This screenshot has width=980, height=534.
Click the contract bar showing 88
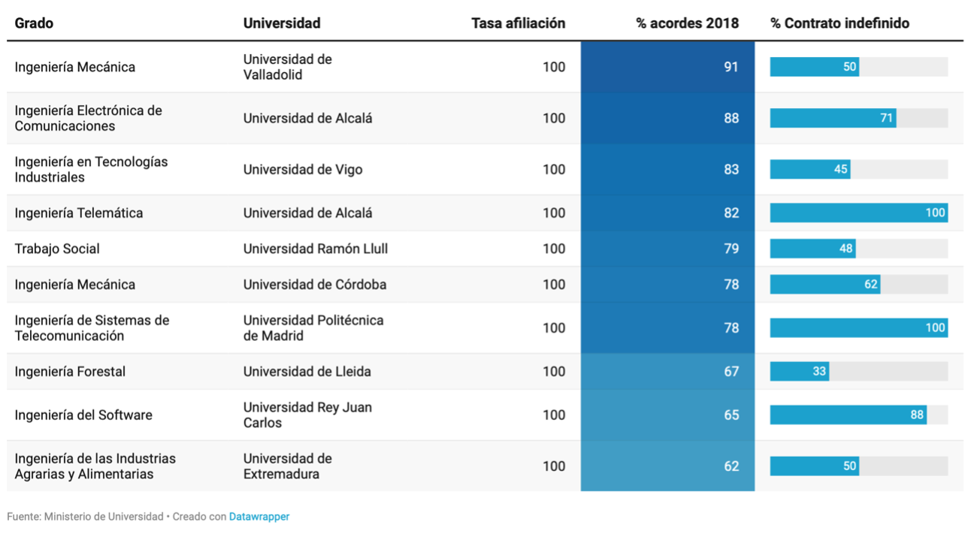pyautogui.click(x=848, y=415)
